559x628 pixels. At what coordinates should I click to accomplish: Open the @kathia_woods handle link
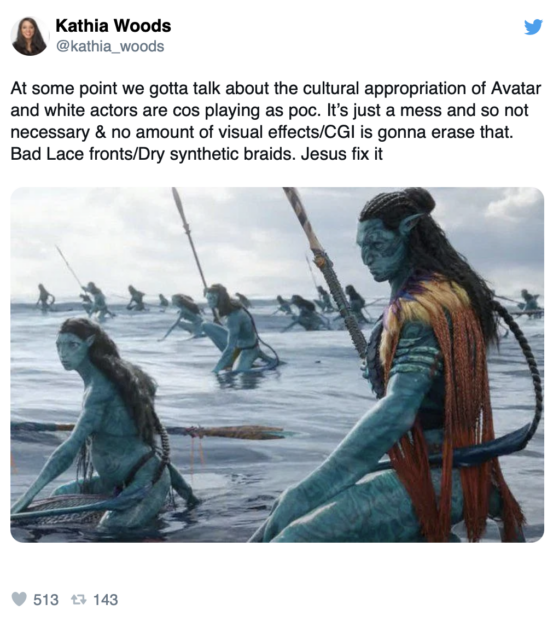tap(110, 46)
